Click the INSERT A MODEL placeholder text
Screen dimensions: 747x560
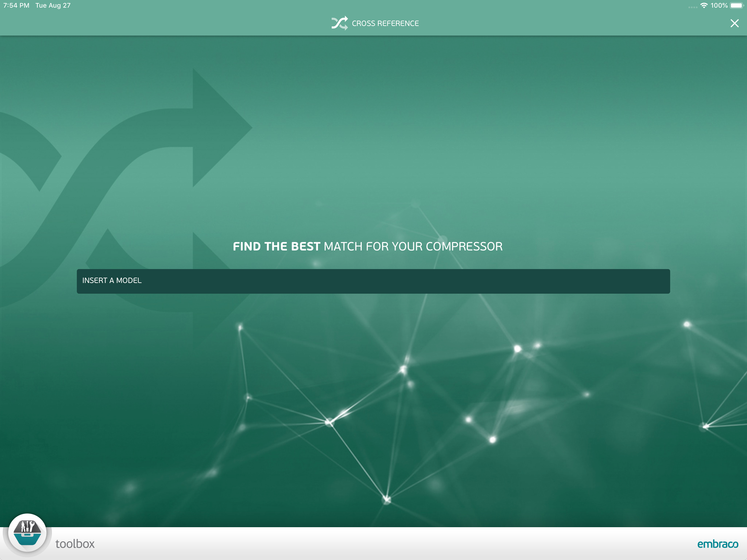[x=112, y=281]
